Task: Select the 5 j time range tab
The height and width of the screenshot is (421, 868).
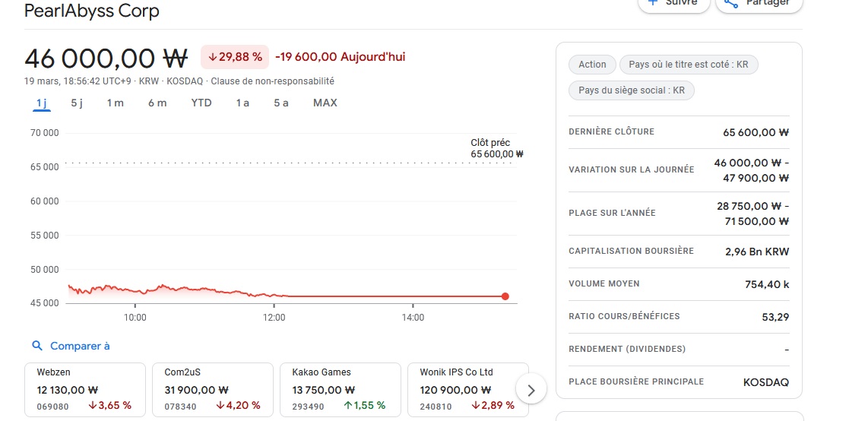Action: [77, 103]
